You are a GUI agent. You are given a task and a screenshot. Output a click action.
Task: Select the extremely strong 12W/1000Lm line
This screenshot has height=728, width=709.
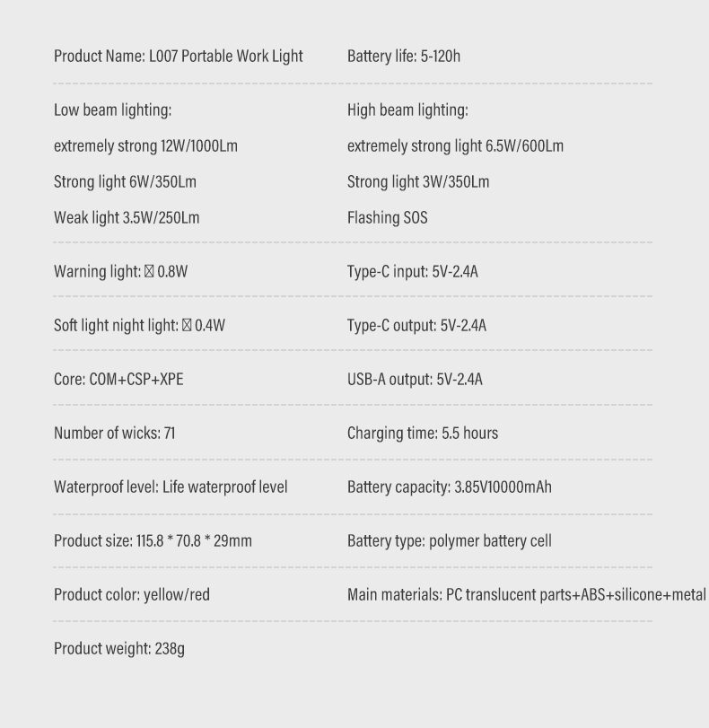pyautogui.click(x=145, y=146)
